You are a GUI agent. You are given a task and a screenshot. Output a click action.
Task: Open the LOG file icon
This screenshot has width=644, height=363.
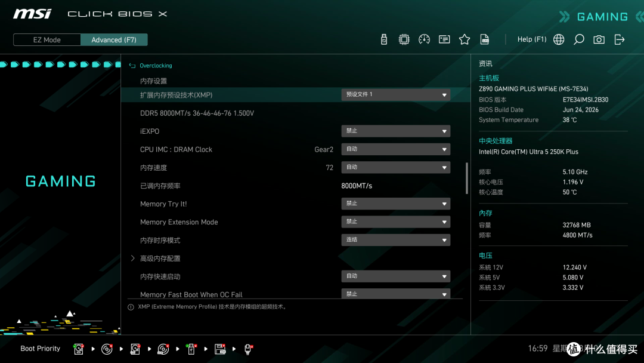click(x=485, y=39)
